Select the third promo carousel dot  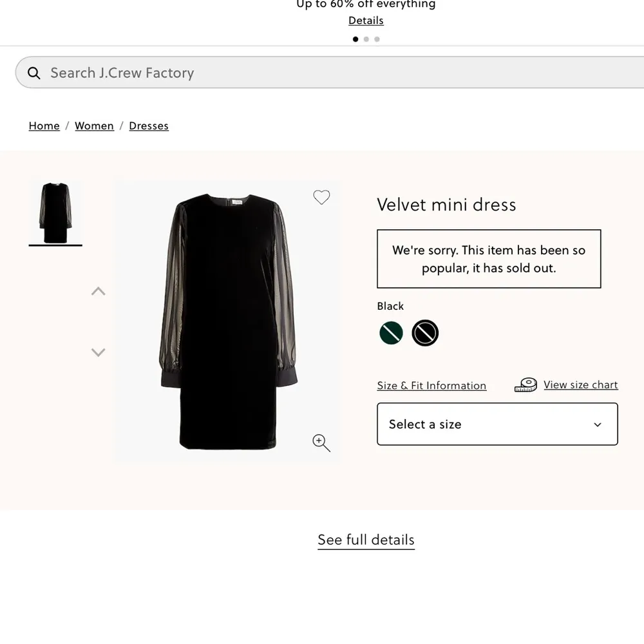tap(377, 39)
